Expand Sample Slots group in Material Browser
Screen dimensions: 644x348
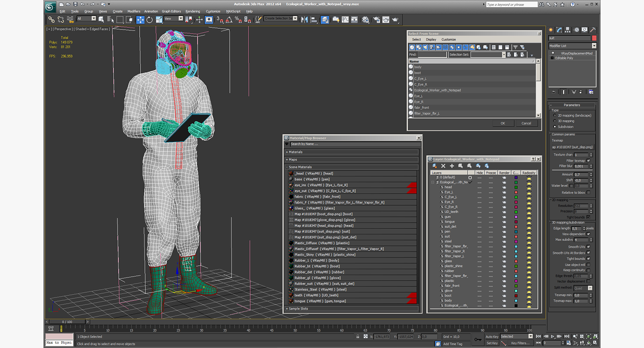tap(352, 308)
